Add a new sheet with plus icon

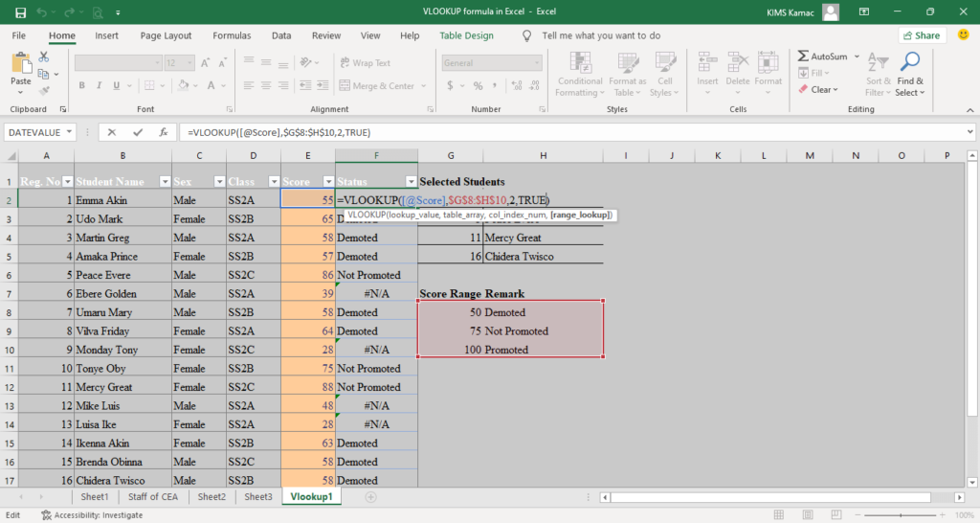pyautogui.click(x=370, y=497)
